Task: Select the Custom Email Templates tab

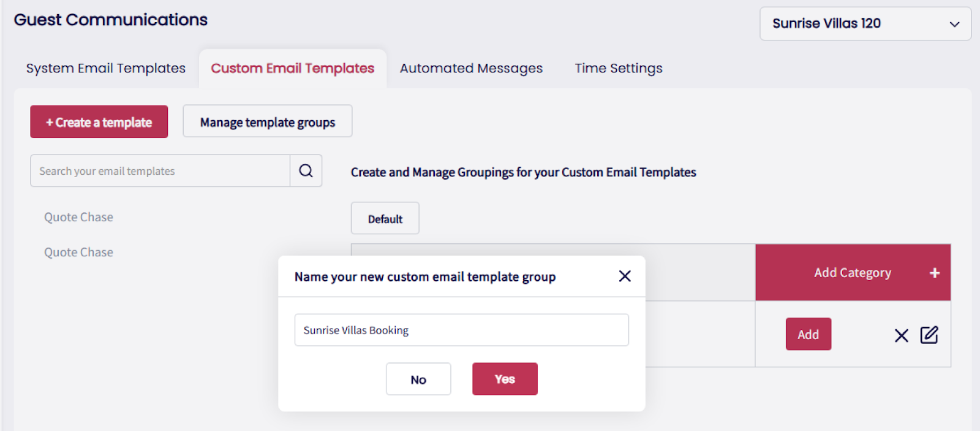Action: [x=292, y=68]
